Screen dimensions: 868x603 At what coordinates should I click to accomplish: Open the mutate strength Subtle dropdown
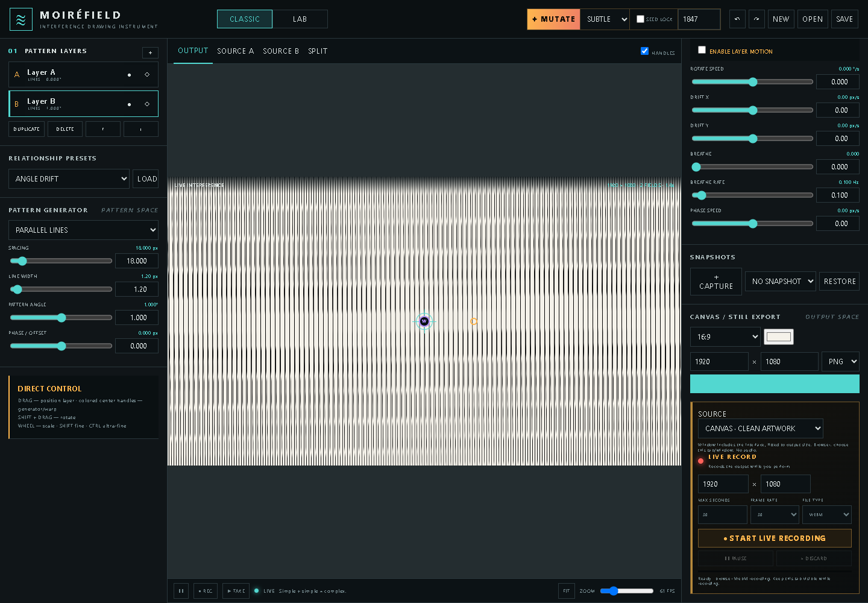pyautogui.click(x=605, y=19)
